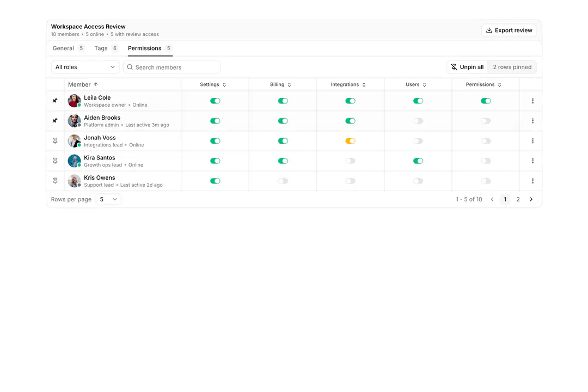The image size is (588, 392).
Task: Click the name Jonah Voss
Action: click(100, 138)
